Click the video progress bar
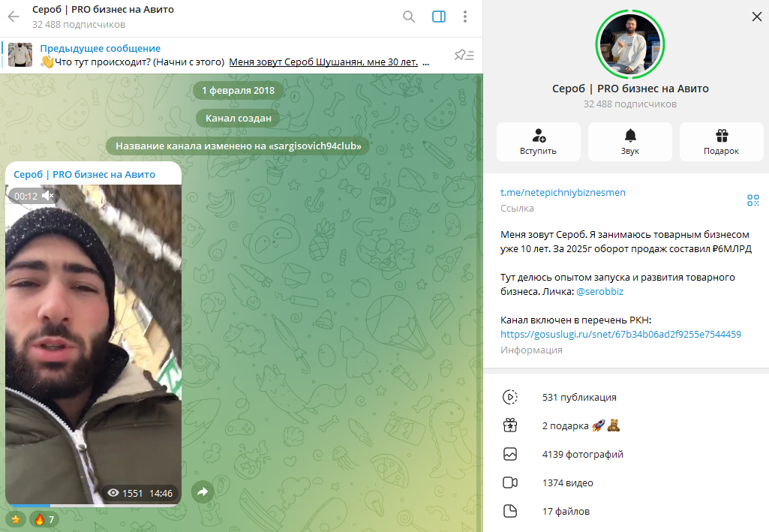Image resolution: width=769 pixels, height=532 pixels. 93,506
